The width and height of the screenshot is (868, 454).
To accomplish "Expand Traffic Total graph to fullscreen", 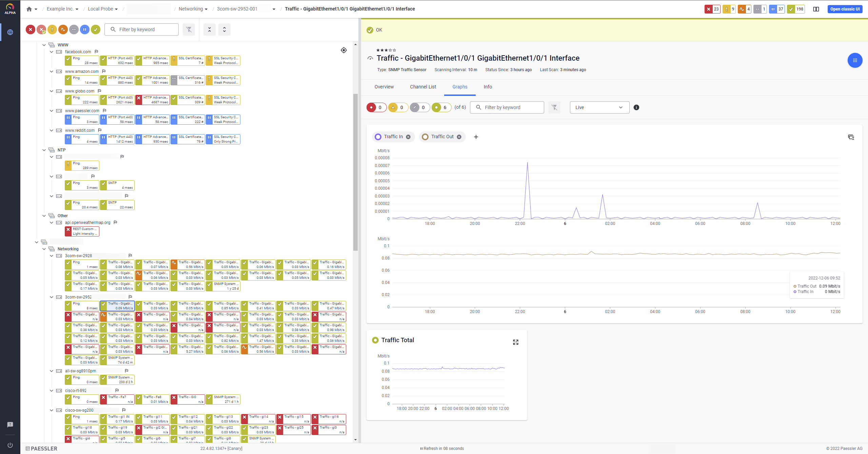I will (515, 342).
